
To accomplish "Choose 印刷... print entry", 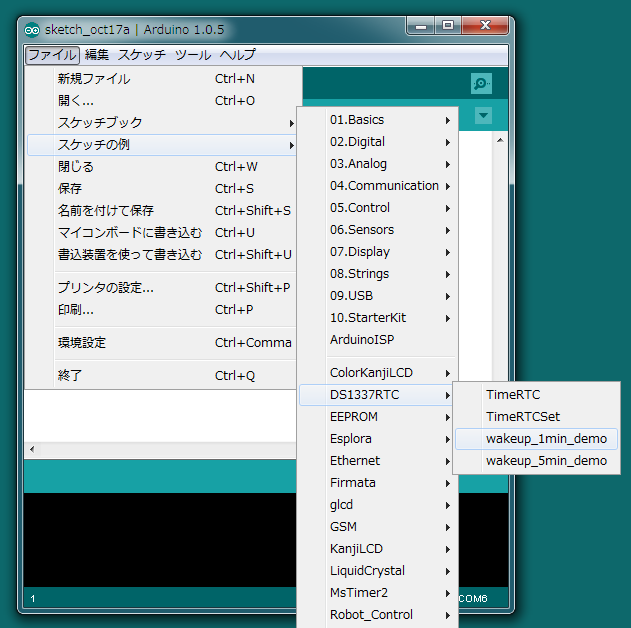I will tap(162, 310).
